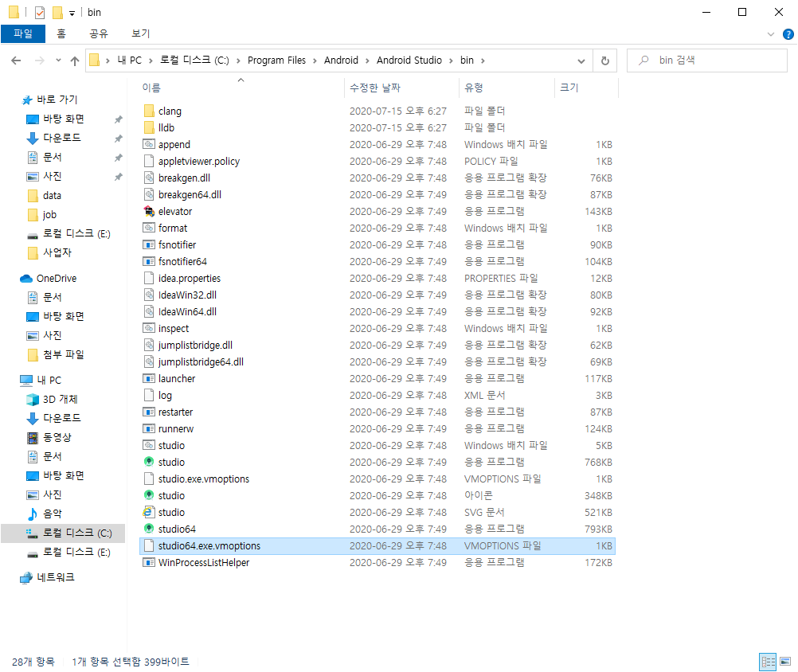Navigate to Program Files breadcrumb

coord(276,61)
